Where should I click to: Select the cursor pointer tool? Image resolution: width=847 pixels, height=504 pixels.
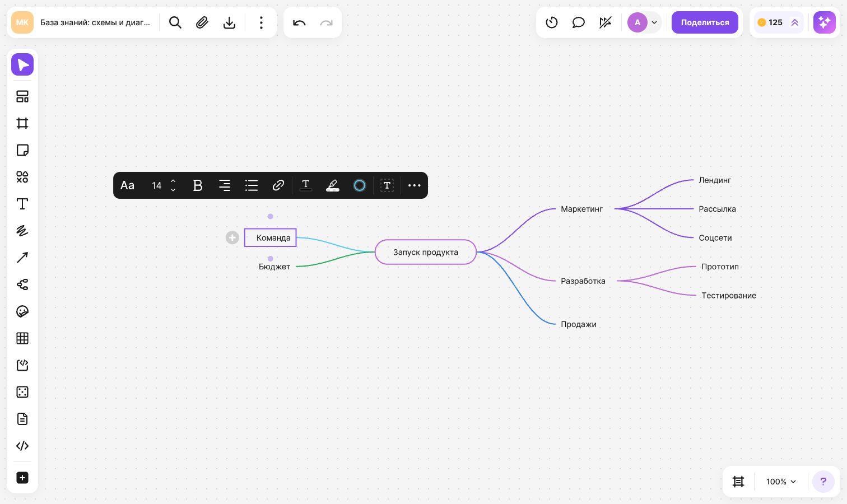coord(22,64)
